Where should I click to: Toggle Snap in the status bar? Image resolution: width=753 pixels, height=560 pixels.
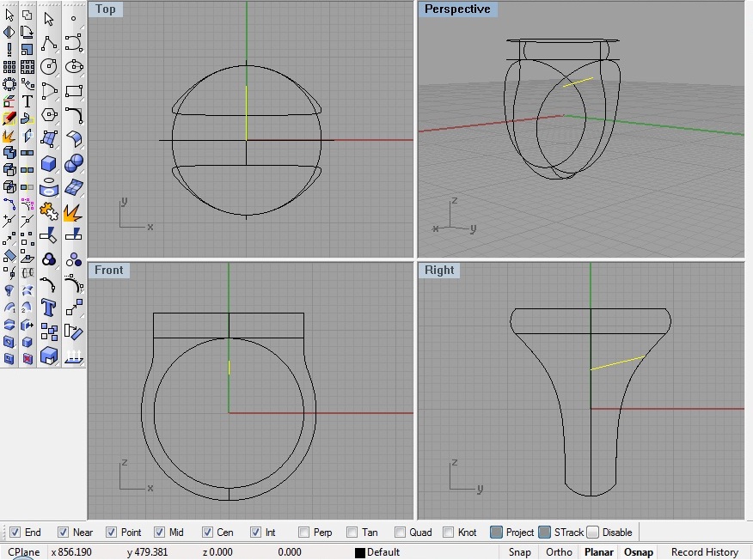[519, 552]
